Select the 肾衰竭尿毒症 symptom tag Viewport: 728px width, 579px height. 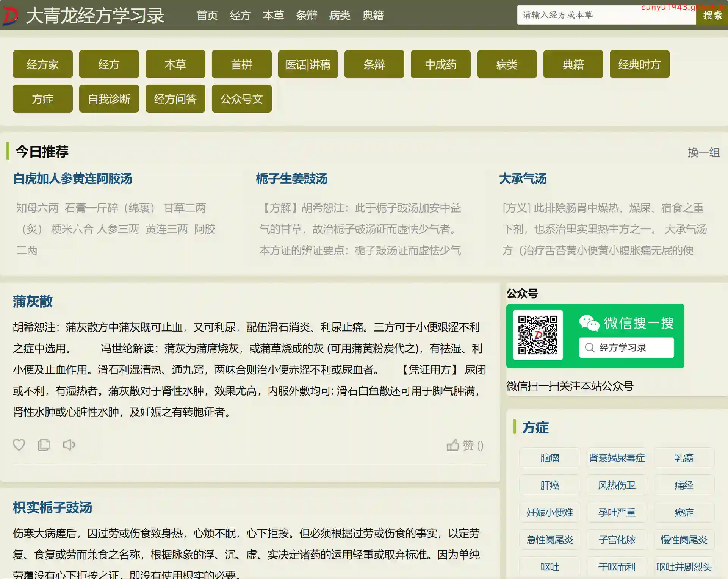[x=617, y=458]
